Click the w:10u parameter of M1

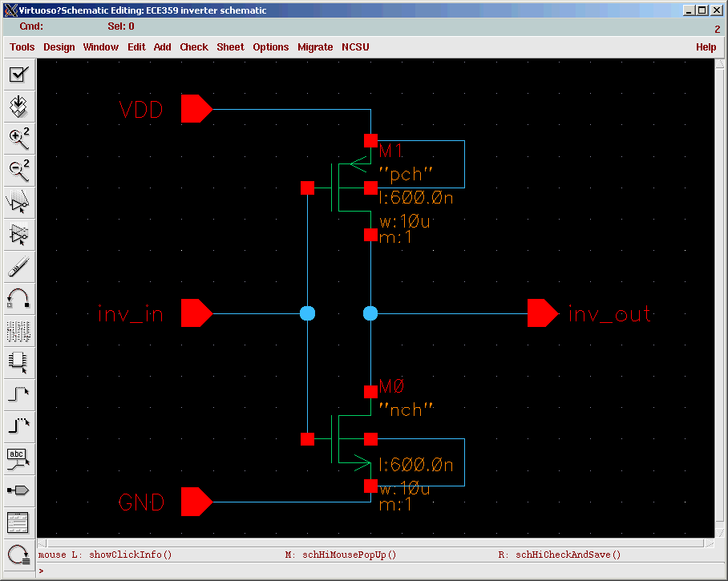pyautogui.click(x=404, y=221)
